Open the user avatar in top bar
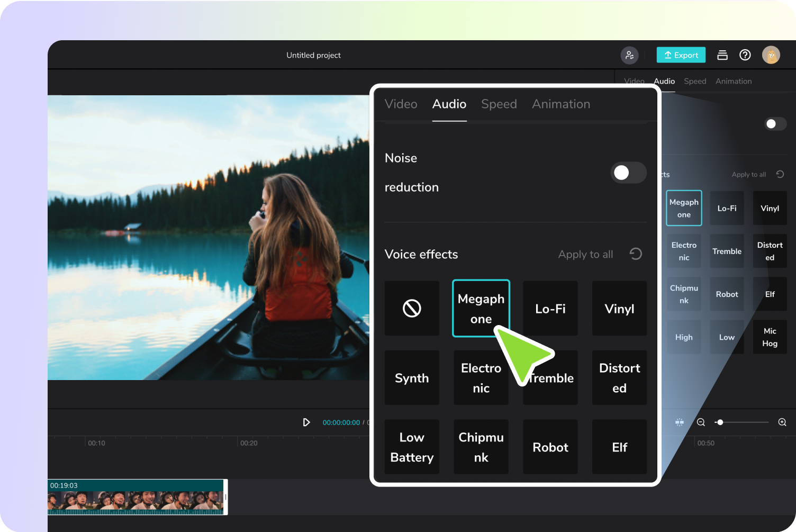 click(x=771, y=55)
